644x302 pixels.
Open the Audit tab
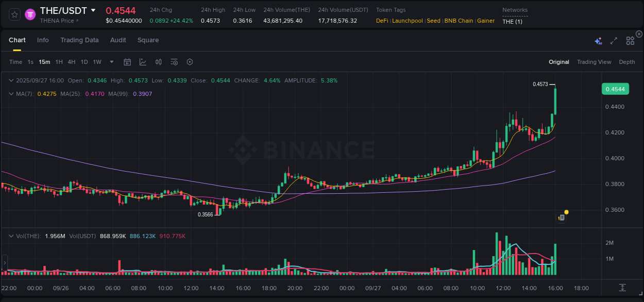118,40
